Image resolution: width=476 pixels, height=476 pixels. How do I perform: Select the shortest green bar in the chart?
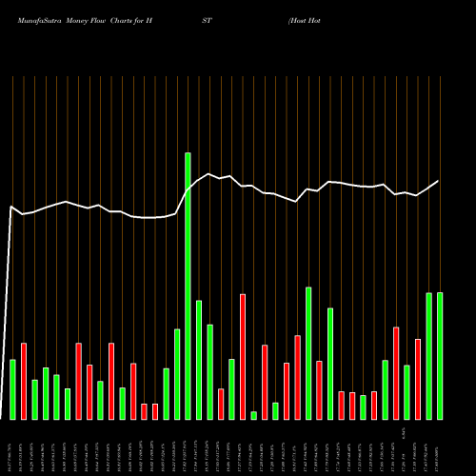[x=254, y=416]
